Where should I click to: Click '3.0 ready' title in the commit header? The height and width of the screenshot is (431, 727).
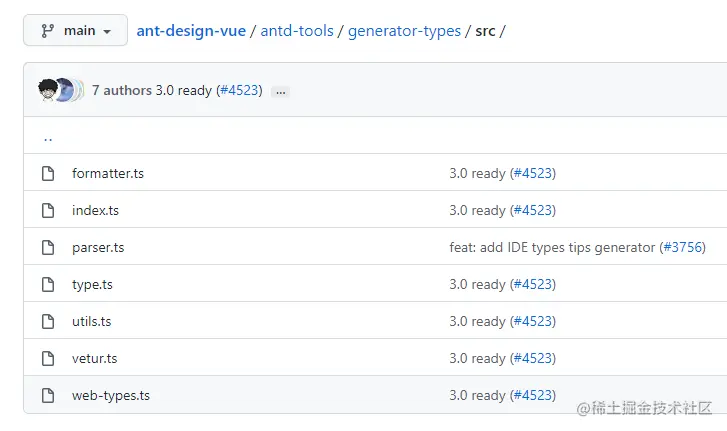[x=184, y=90]
